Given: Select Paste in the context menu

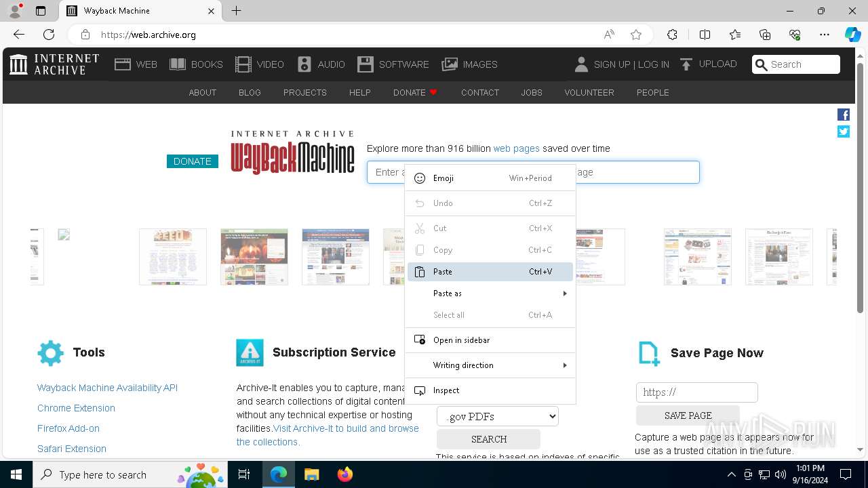Looking at the screenshot, I should 490,272.
